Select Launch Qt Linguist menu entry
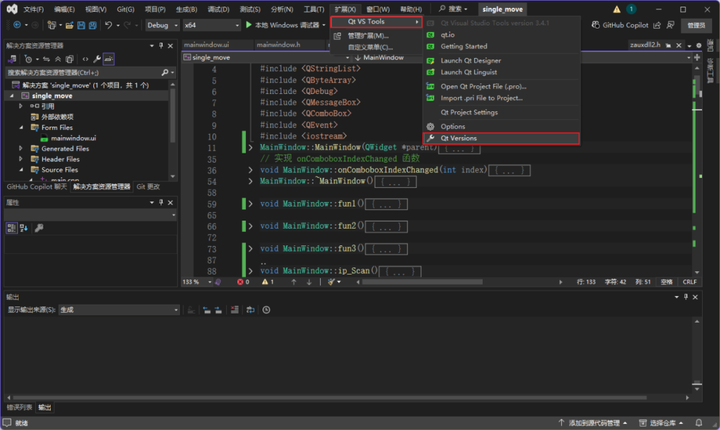This screenshot has width=720, height=430. tap(501, 72)
